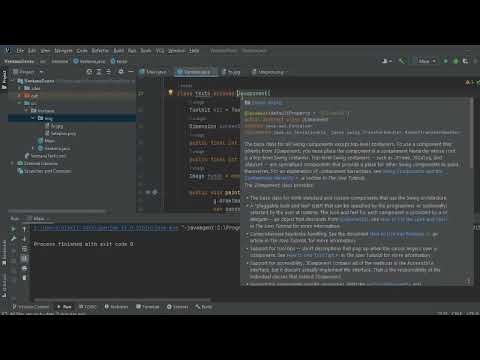Screen dimensions: 480x360
Task: Click the java.exe path link in console
Action: point(106,228)
